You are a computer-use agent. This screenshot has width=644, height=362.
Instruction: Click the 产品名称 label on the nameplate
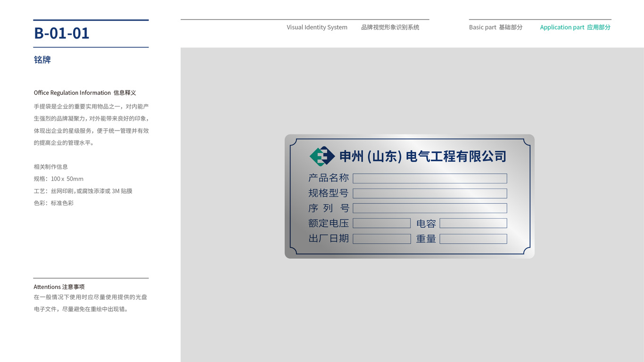329,178
